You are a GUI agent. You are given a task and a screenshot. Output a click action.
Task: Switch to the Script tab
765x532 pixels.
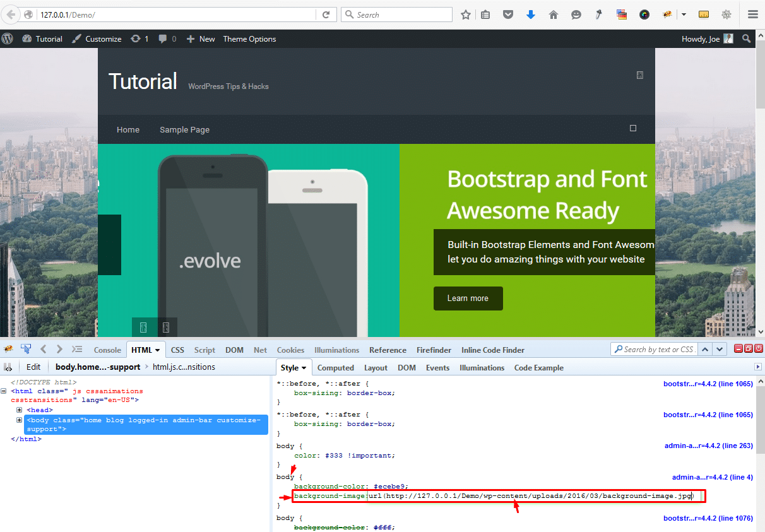coord(205,350)
